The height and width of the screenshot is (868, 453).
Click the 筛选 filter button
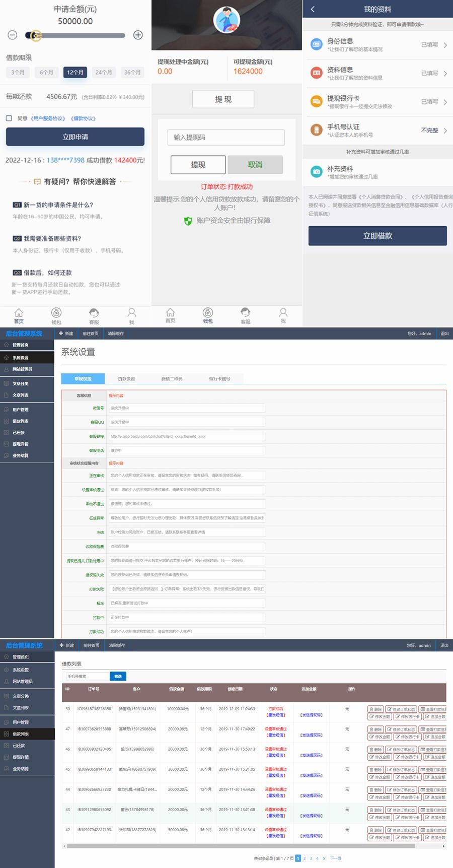coord(118,676)
